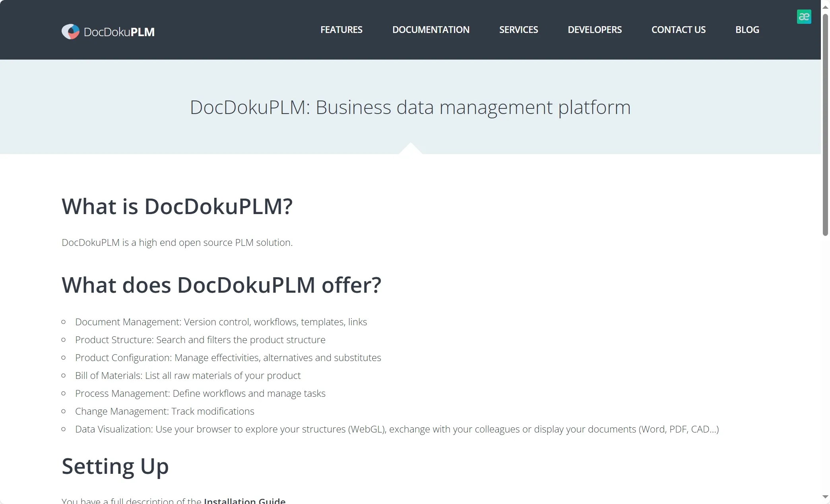Click the 'What is DocDokuPLM?' heading
The height and width of the screenshot is (504, 830).
click(x=177, y=207)
